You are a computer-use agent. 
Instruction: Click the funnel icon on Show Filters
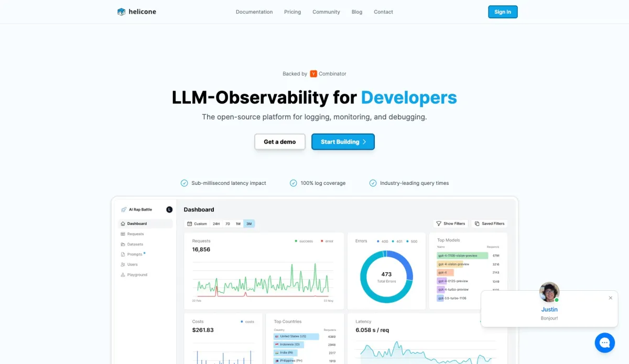(439, 224)
